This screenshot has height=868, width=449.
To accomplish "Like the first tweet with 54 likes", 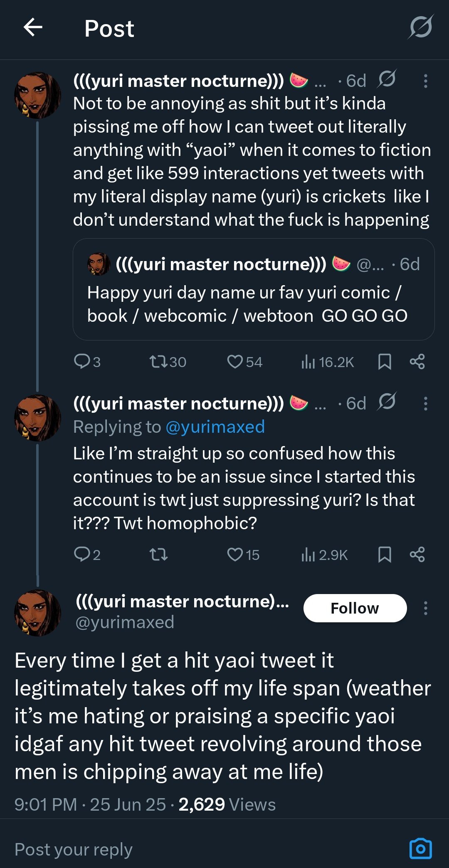I will [235, 362].
